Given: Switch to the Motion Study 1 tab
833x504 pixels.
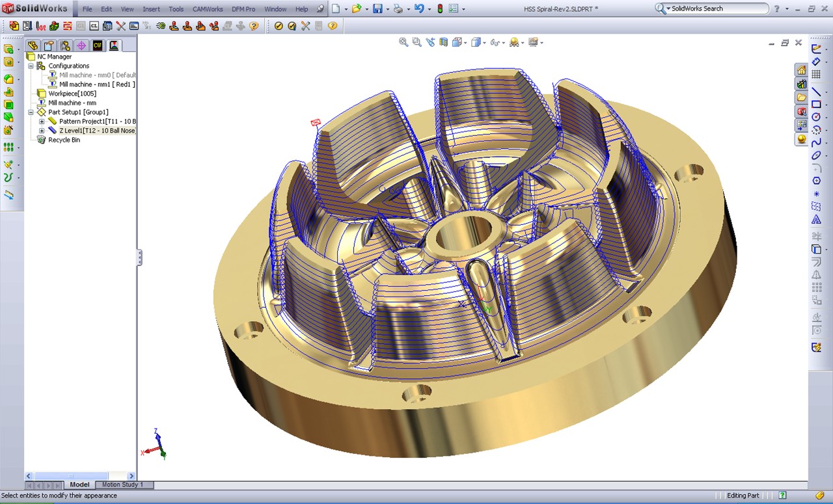Looking at the screenshot, I should click(123, 484).
